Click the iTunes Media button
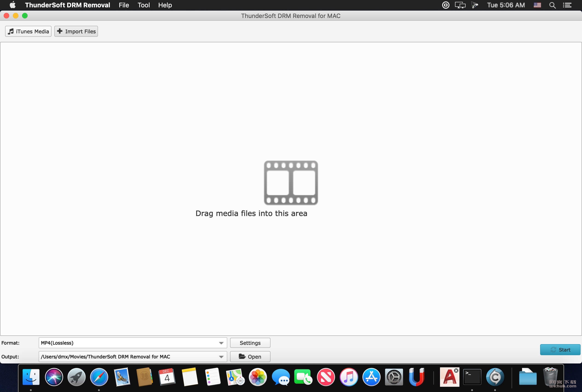 (28, 31)
